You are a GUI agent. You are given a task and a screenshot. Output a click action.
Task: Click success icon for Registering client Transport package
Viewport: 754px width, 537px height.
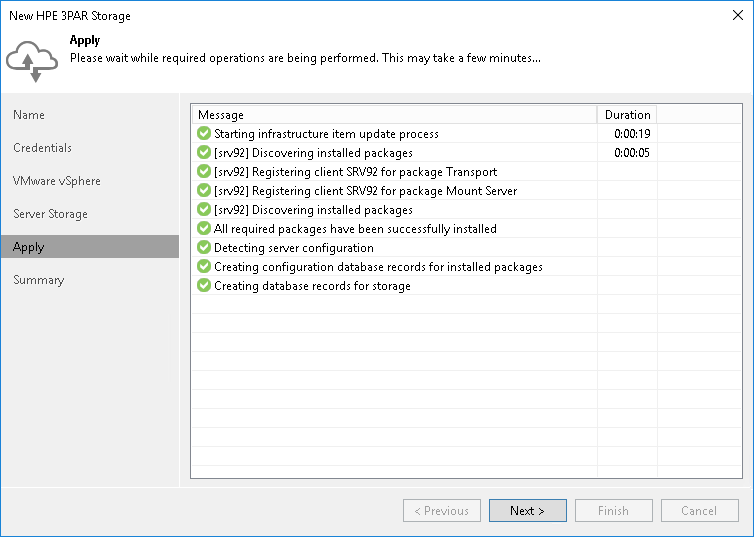(x=204, y=172)
